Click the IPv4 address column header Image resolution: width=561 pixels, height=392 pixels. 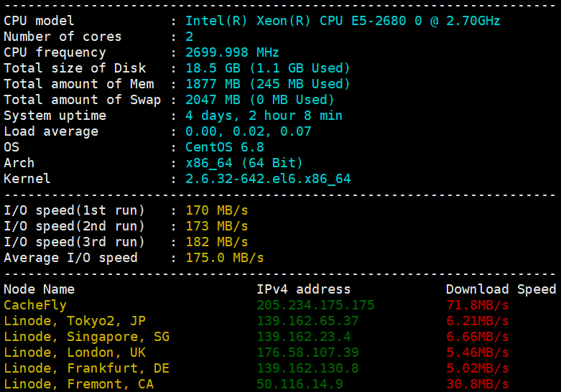[303, 289]
